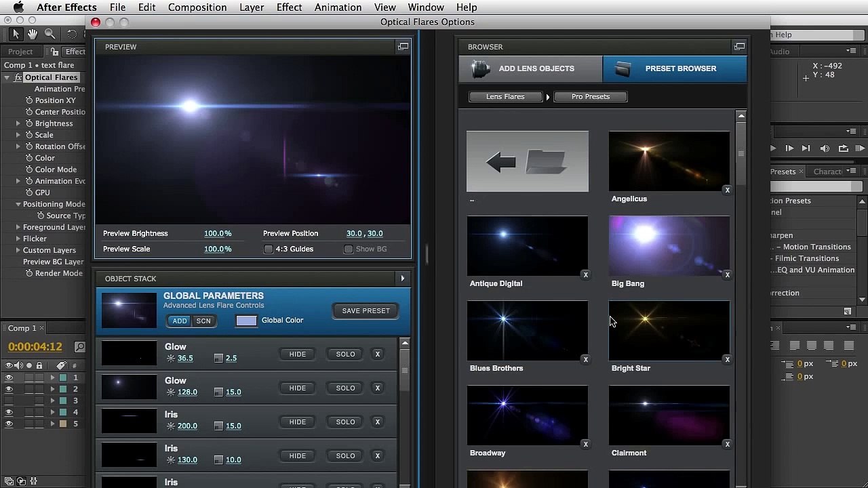Expand layer 3 in the timeline
The height and width of the screenshot is (488, 868).
coord(52,401)
